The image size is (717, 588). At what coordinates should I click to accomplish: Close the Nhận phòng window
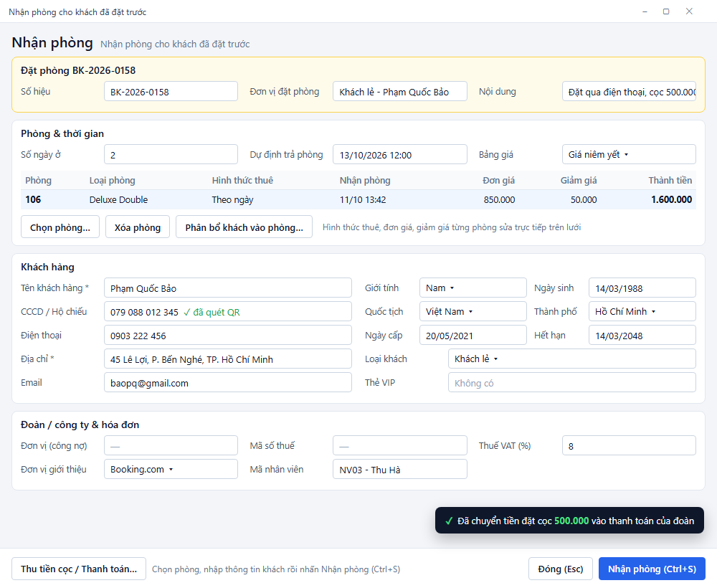coord(689,11)
